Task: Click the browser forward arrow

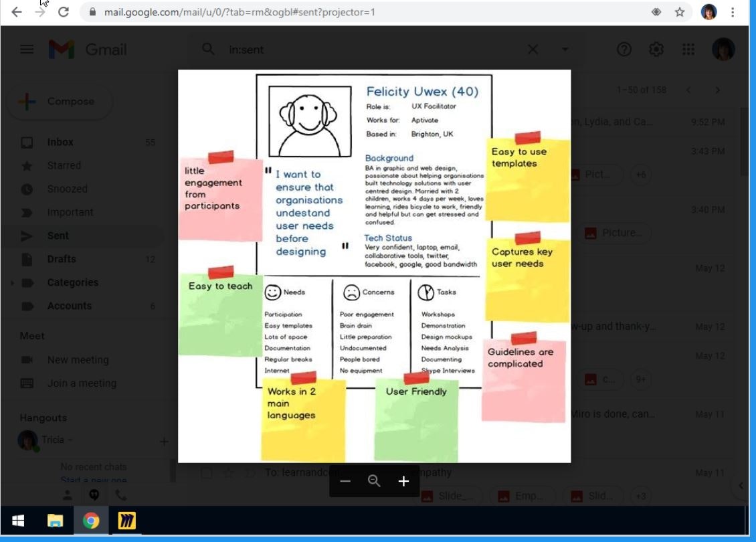Action: click(40, 12)
